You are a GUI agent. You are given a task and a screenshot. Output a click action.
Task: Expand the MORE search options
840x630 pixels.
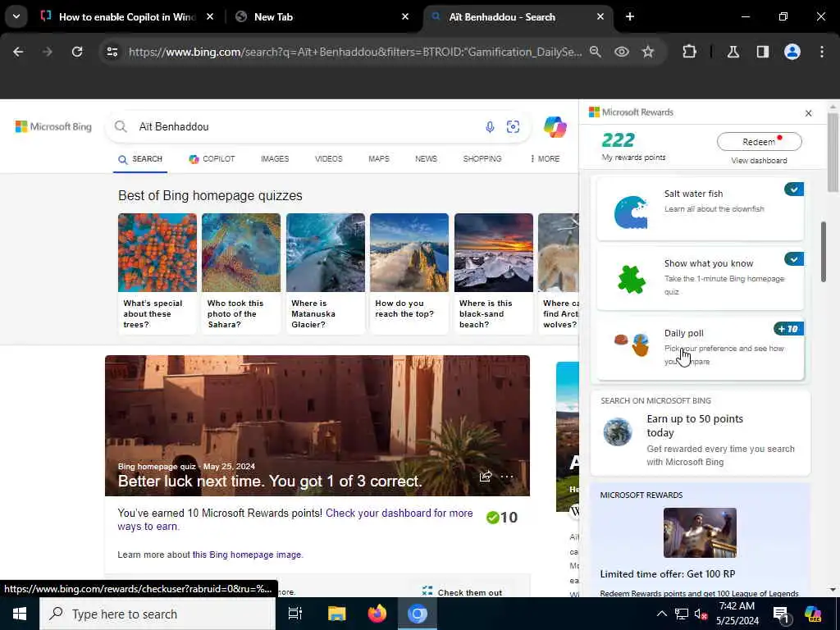click(x=545, y=159)
